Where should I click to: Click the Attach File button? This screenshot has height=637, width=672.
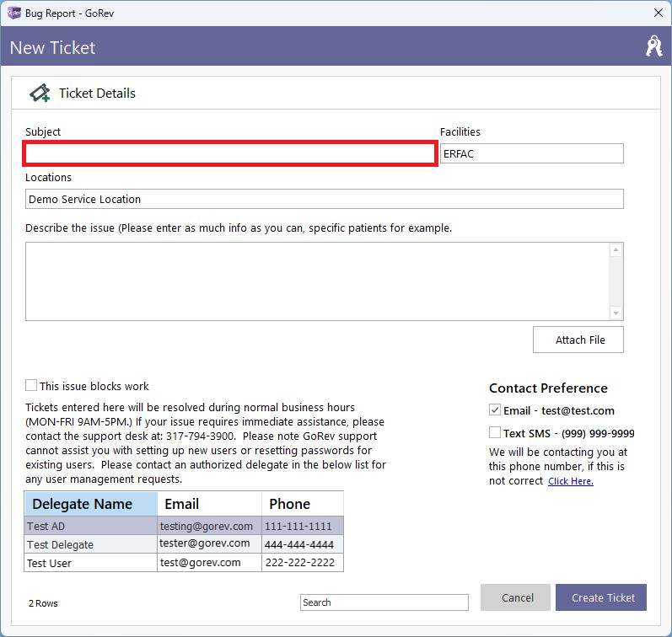click(578, 340)
